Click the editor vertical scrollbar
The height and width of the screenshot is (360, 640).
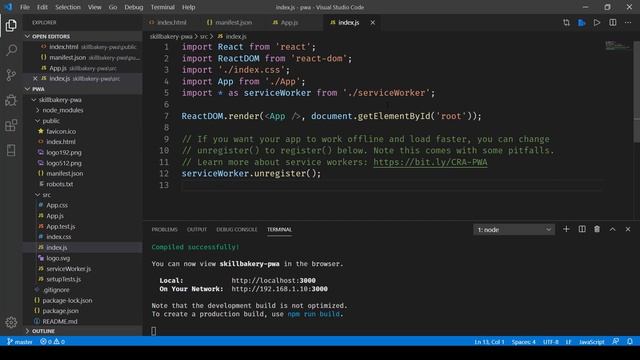[636, 92]
